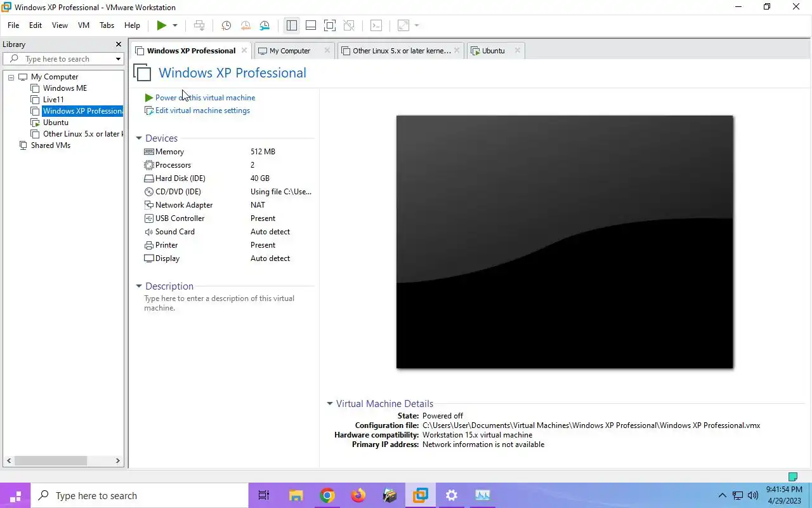Click the Send Ctrl+Alt+Del toolbar icon
The height and width of the screenshot is (508, 812).
[199, 25]
